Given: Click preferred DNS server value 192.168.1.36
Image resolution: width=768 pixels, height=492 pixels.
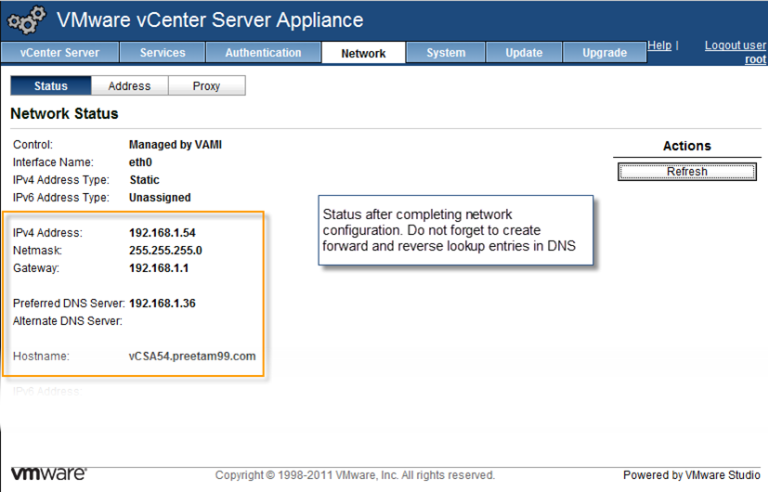Looking at the screenshot, I should 162,303.
